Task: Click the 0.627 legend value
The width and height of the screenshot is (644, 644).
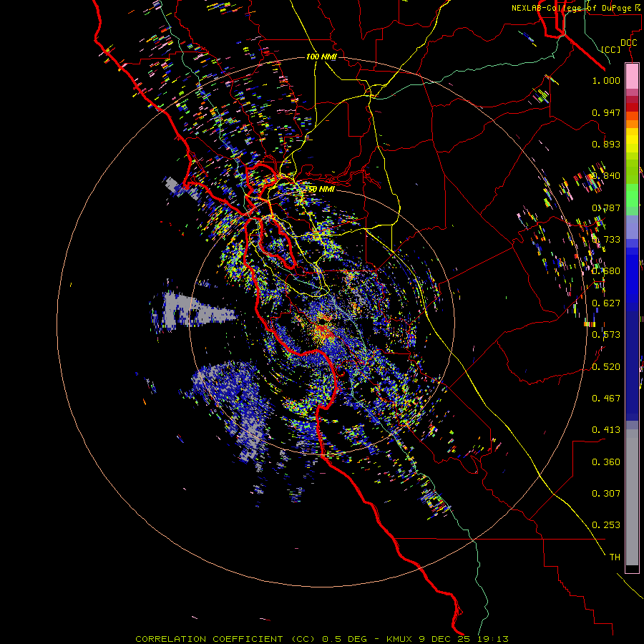Action: tap(606, 303)
